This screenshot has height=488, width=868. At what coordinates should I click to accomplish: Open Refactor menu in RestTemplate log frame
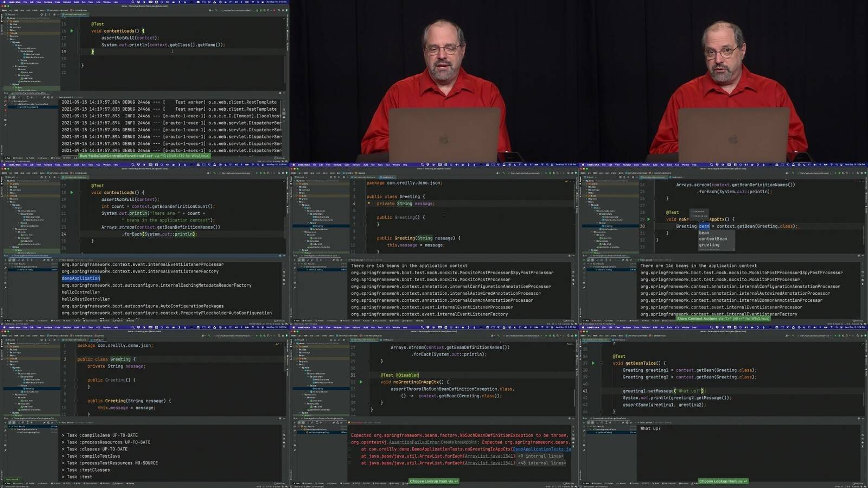point(67,2)
